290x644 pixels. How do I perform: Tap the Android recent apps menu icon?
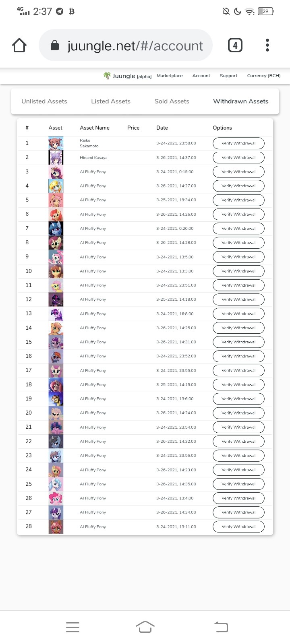(x=72, y=627)
